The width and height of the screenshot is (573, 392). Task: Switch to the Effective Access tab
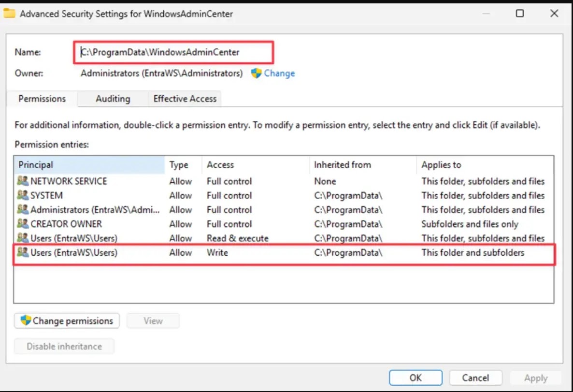coord(185,99)
